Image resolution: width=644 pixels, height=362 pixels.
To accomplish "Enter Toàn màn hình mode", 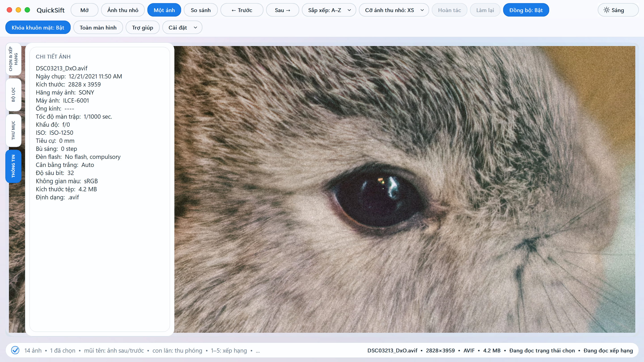I will pos(98,27).
